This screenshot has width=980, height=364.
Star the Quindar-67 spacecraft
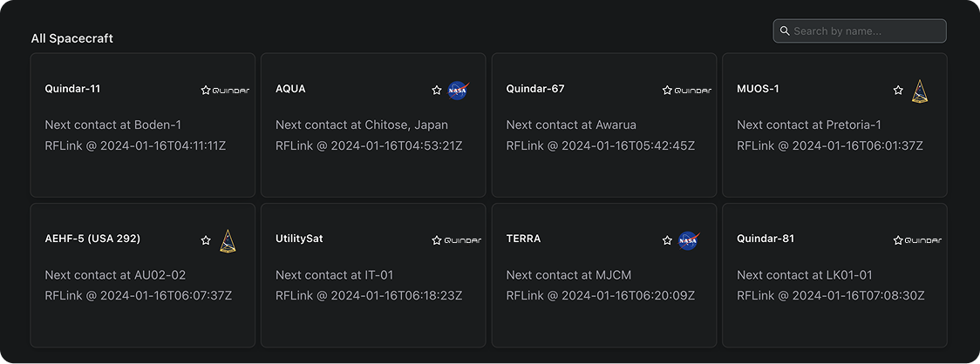pyautogui.click(x=667, y=90)
